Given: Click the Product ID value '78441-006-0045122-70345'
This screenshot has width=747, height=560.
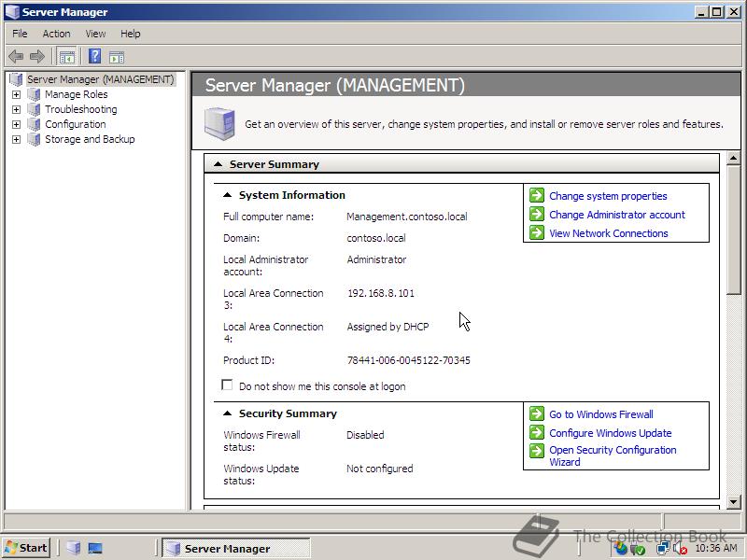Looking at the screenshot, I should [408, 360].
